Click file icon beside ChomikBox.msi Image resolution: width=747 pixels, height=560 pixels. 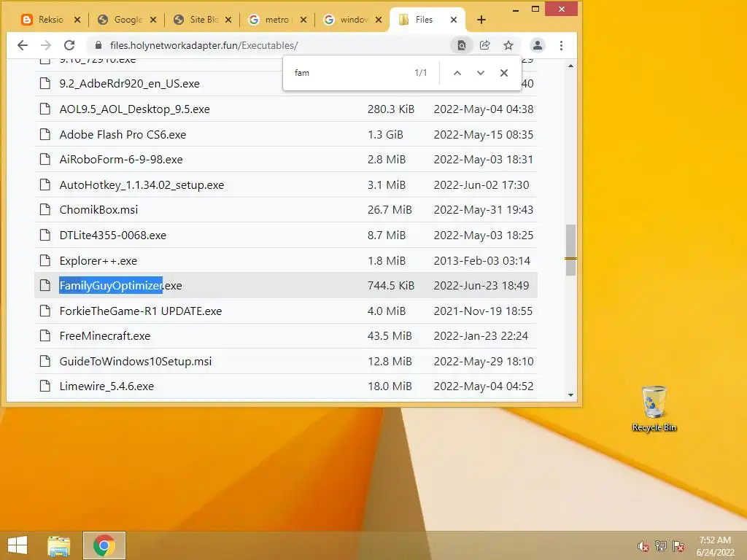click(x=44, y=209)
